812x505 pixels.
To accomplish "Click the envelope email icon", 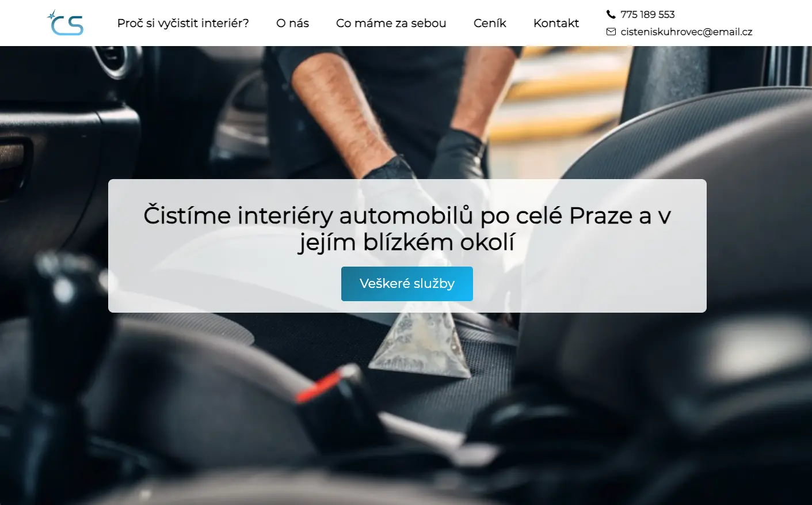I will coord(611,32).
